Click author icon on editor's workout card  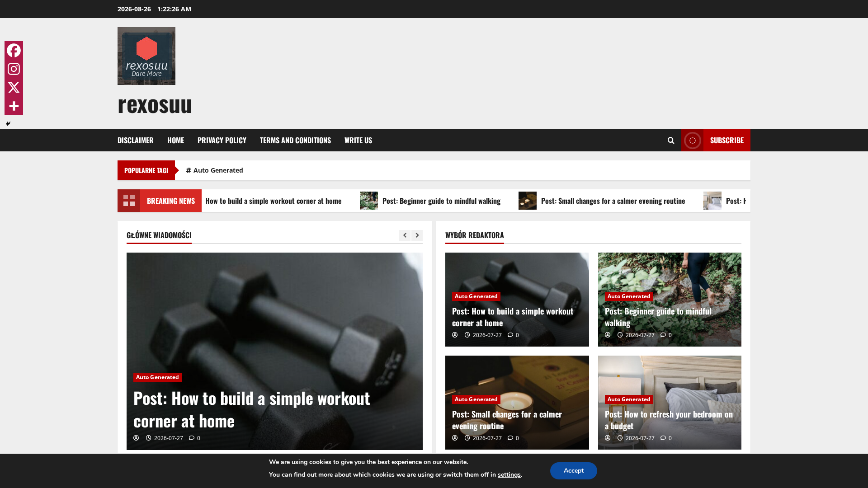point(455,335)
